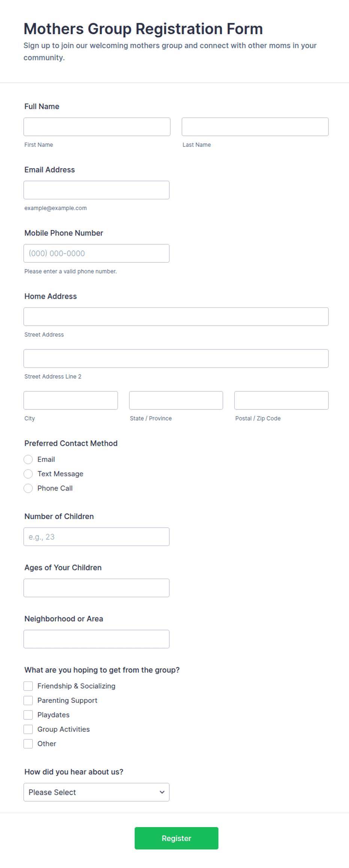This screenshot has width=349, height=868.
Task: Click the Number of Children field
Action: (x=96, y=537)
